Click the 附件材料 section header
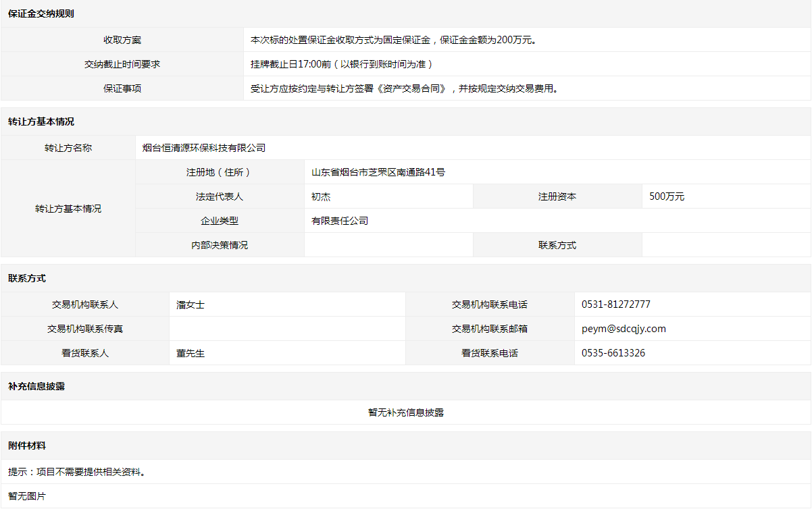Image resolution: width=812 pixels, height=509 pixels. 27,446
